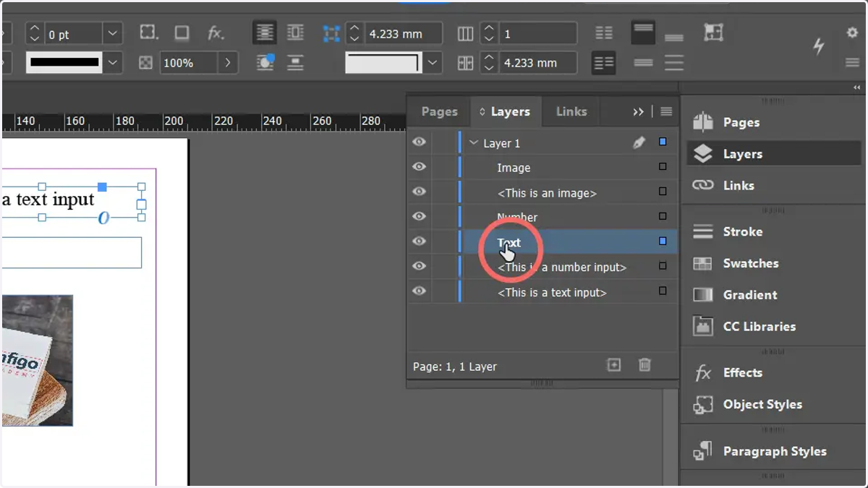The width and height of the screenshot is (868, 488).
Task: Hide the Text item eye icon
Action: click(419, 241)
